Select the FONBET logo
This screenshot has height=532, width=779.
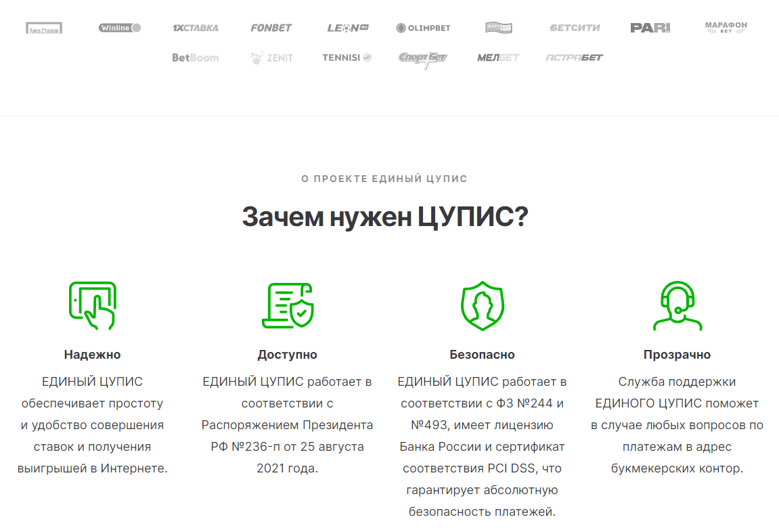(x=271, y=28)
